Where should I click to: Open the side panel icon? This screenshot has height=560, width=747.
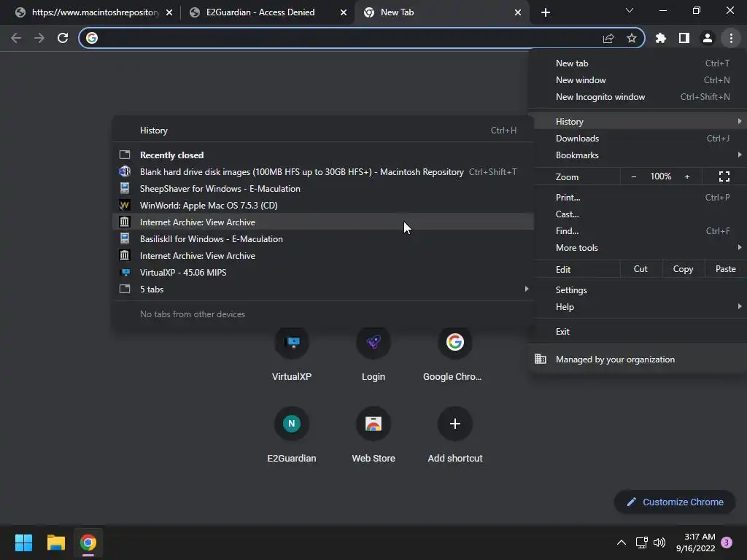pyautogui.click(x=684, y=38)
